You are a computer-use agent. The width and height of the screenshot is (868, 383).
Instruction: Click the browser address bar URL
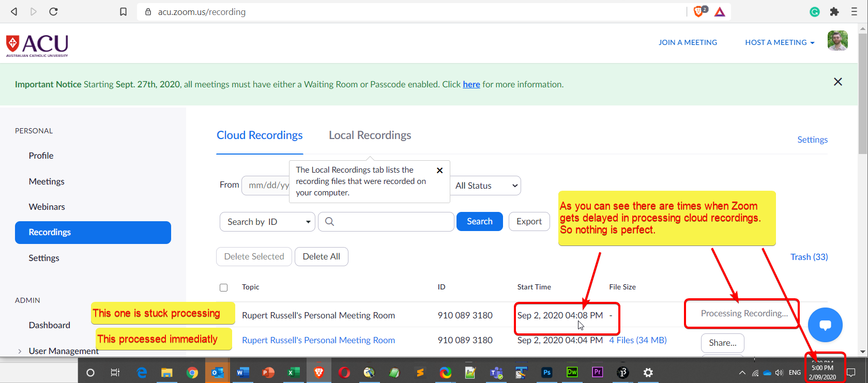coord(202,12)
